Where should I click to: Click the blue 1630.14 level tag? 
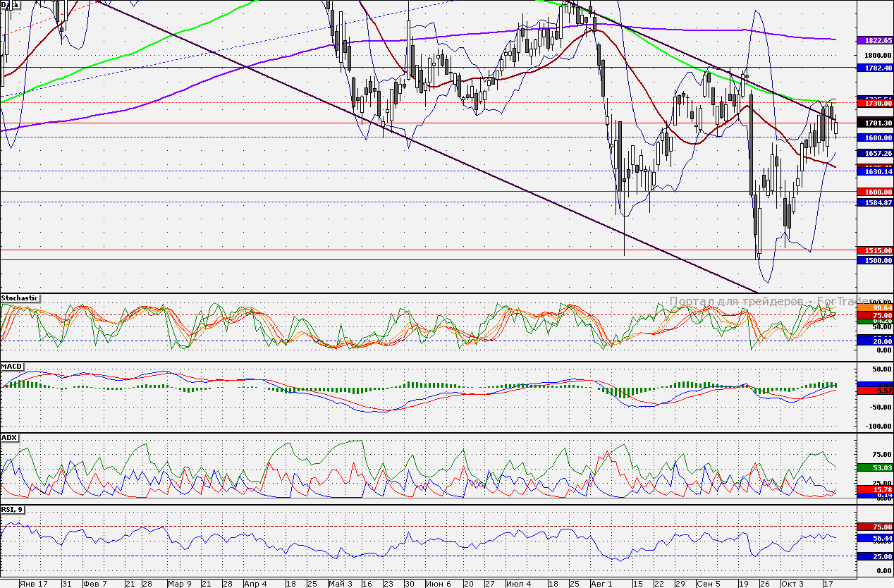pos(874,172)
